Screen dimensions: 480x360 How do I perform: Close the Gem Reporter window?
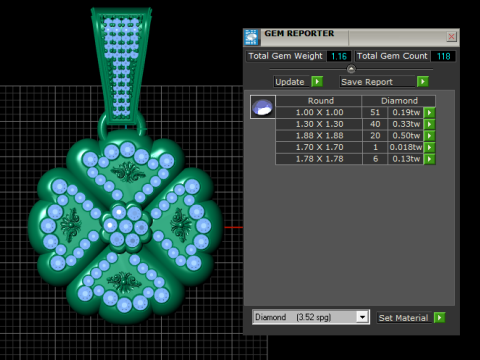tap(451, 36)
